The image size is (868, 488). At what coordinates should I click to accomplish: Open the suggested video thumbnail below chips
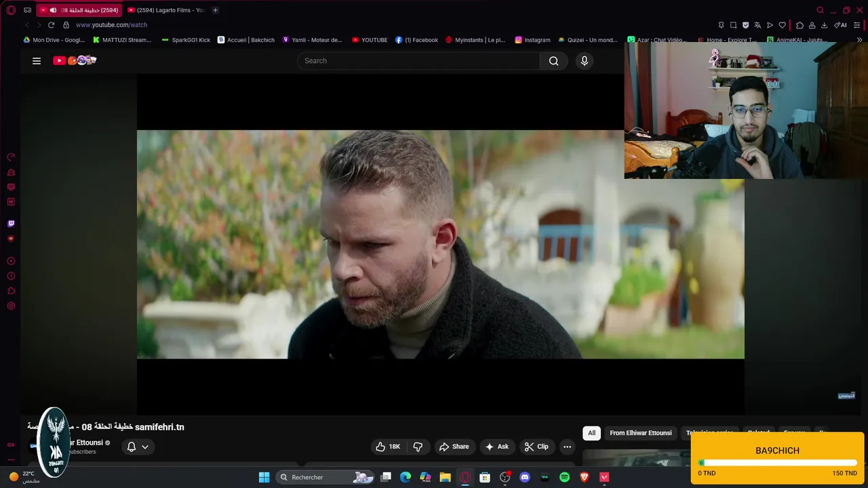pyautogui.click(x=635, y=458)
